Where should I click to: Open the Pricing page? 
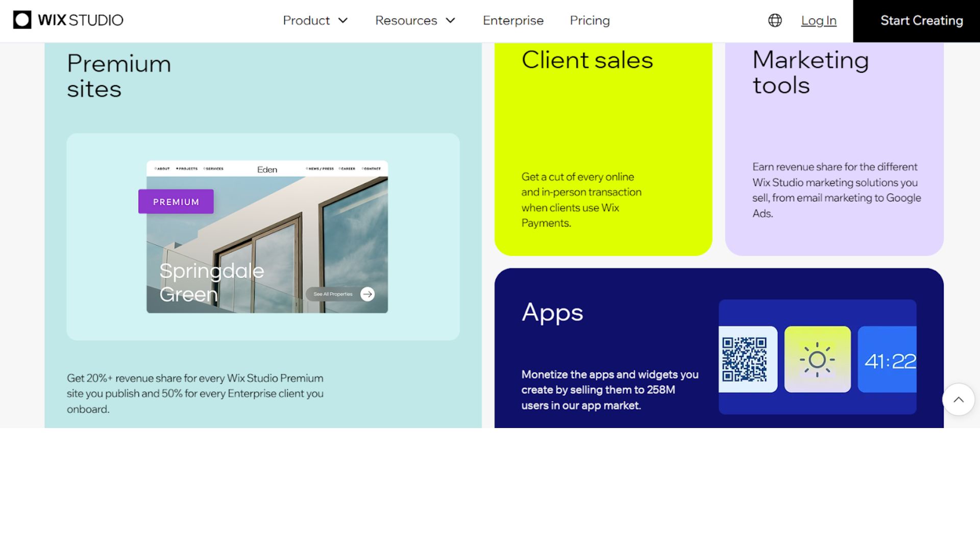590,20
